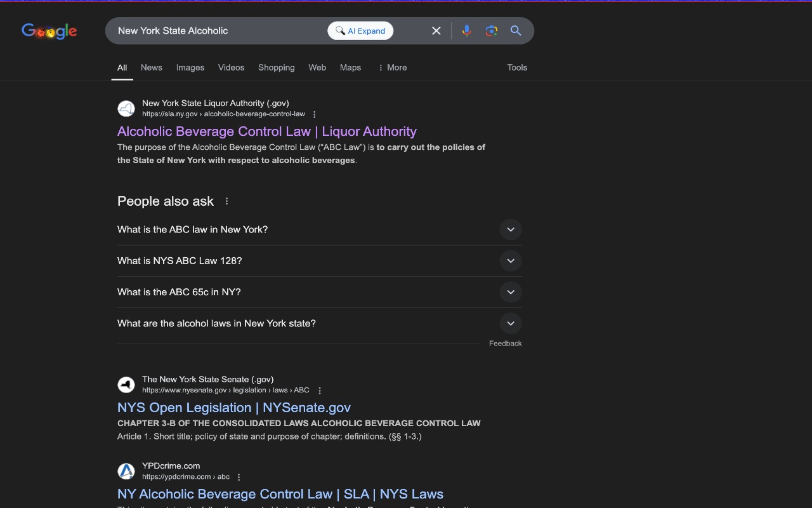Open the People also ask options menu
812x508 pixels.
226,201
